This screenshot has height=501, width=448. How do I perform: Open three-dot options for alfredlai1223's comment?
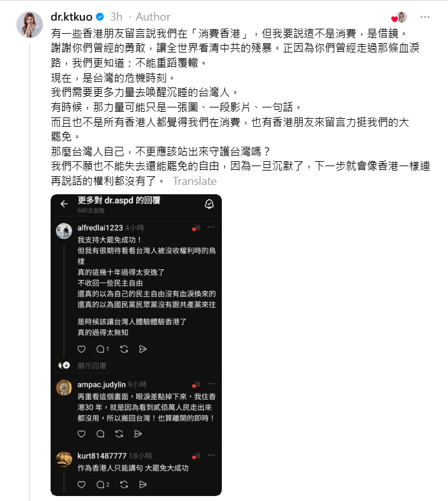(211, 227)
